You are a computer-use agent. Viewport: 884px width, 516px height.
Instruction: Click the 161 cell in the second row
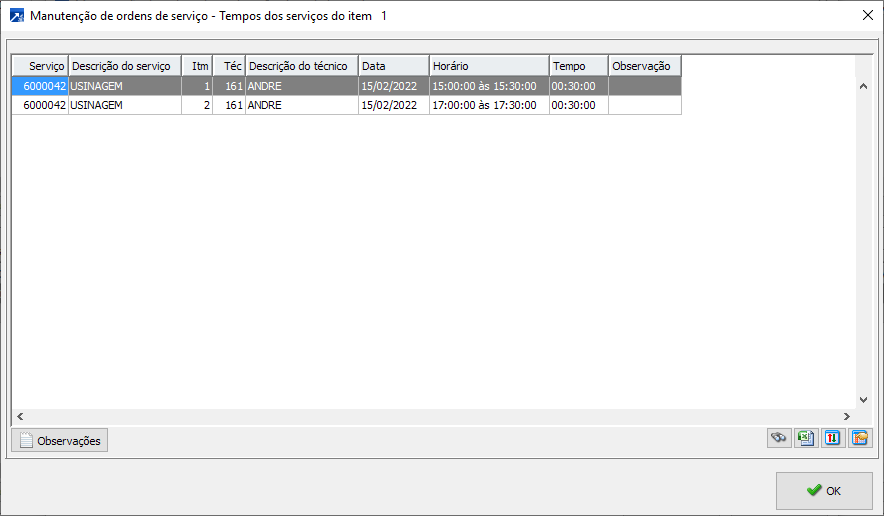tap(229, 105)
